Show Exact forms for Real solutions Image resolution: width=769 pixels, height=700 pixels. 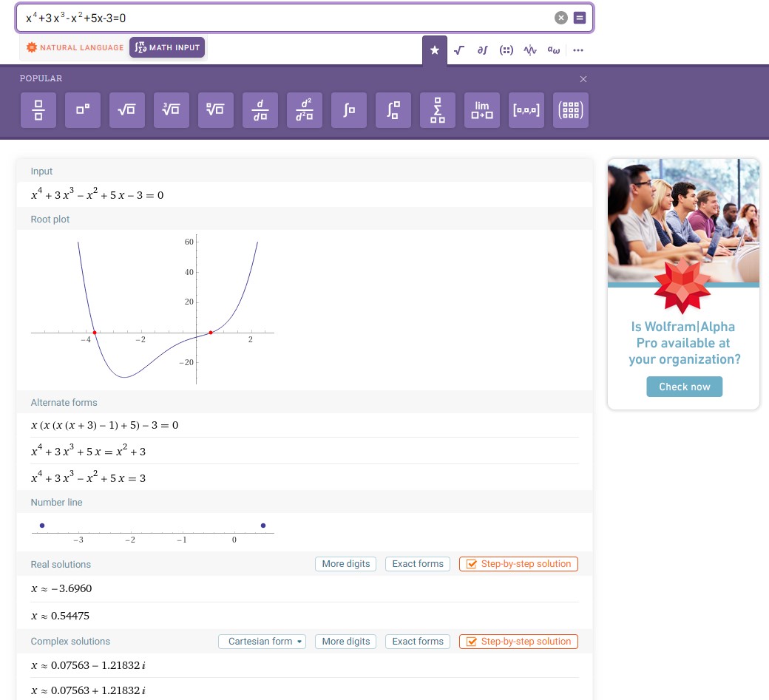coord(418,564)
